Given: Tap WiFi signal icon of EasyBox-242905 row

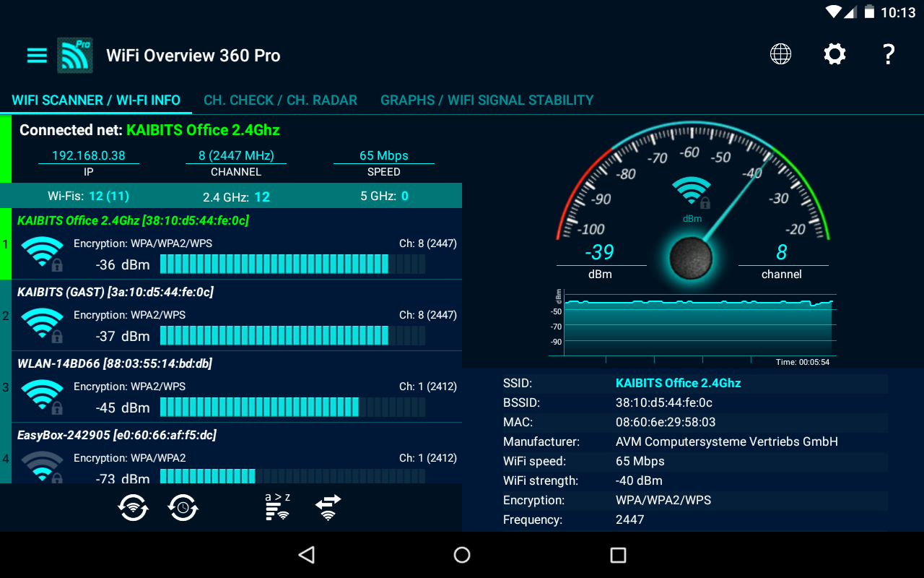Looking at the screenshot, I should tap(43, 467).
